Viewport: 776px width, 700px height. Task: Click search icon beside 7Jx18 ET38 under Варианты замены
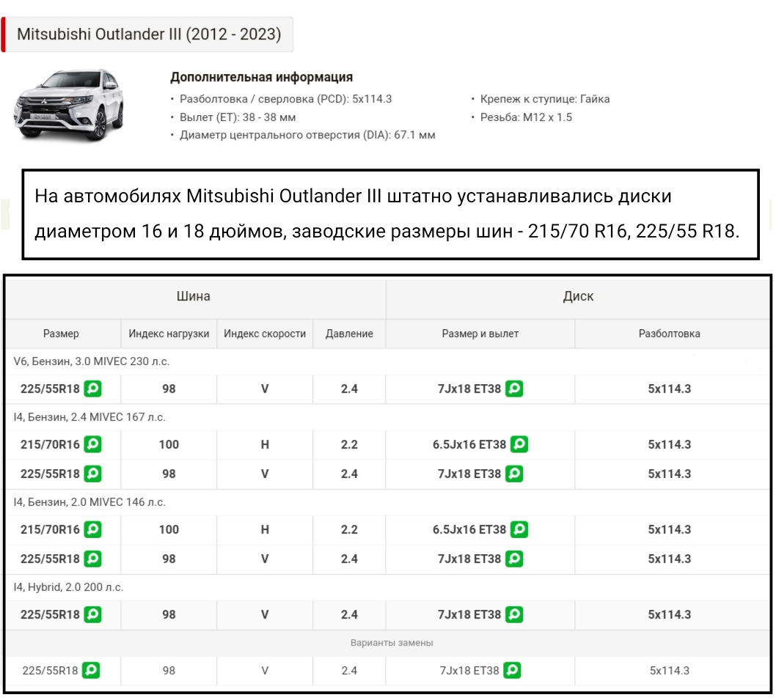pos(512,671)
